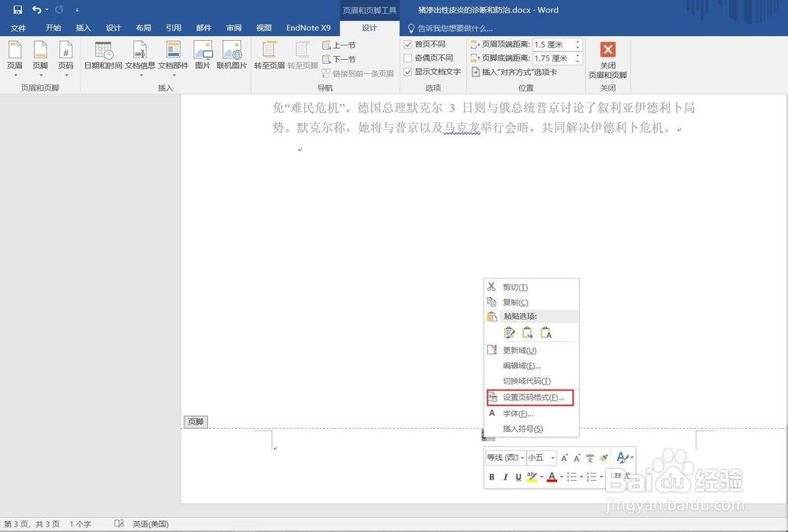The height and width of the screenshot is (532, 788).
Task: Choose 字体 from context menu
Action: pos(532,413)
